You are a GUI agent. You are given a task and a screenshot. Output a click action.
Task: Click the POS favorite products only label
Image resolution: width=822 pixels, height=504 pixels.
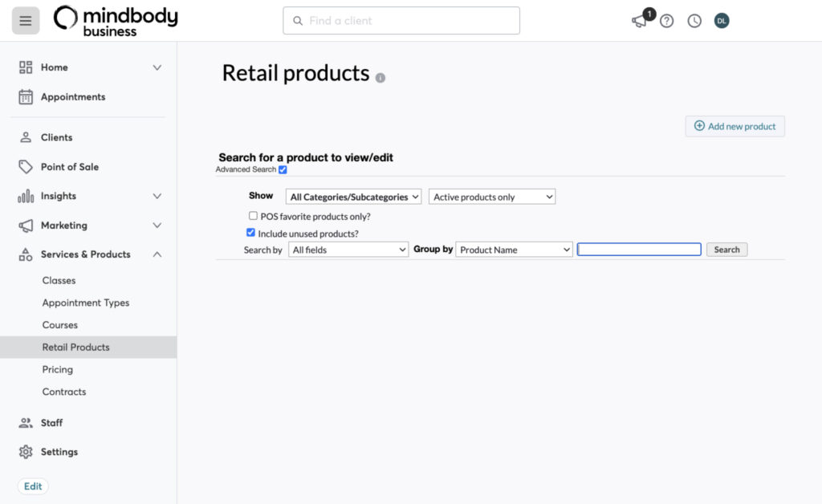315,217
